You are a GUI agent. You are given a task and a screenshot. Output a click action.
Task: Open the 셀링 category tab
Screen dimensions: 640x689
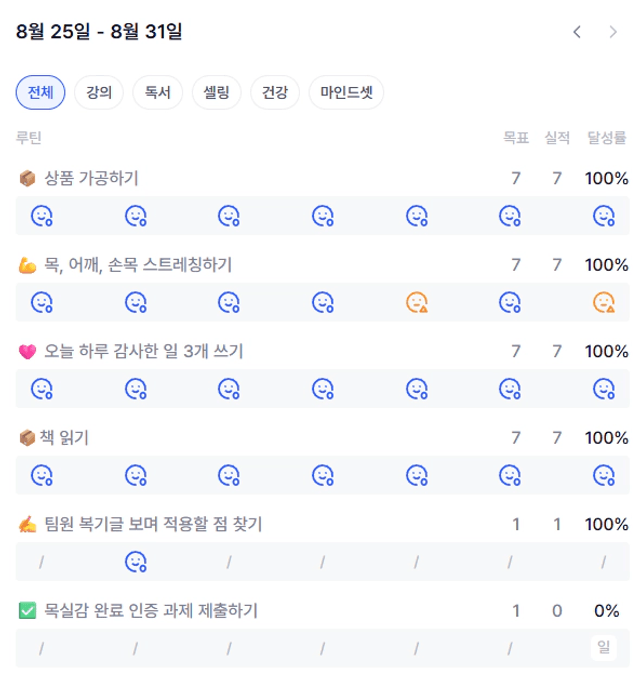pyautogui.click(x=216, y=92)
